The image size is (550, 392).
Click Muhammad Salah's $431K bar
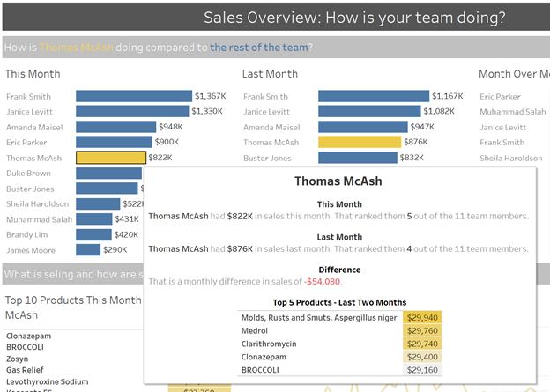pos(94,219)
